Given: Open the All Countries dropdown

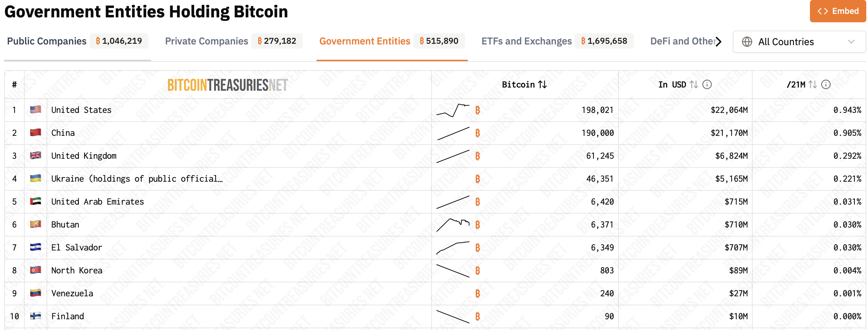Looking at the screenshot, I should tap(799, 42).
